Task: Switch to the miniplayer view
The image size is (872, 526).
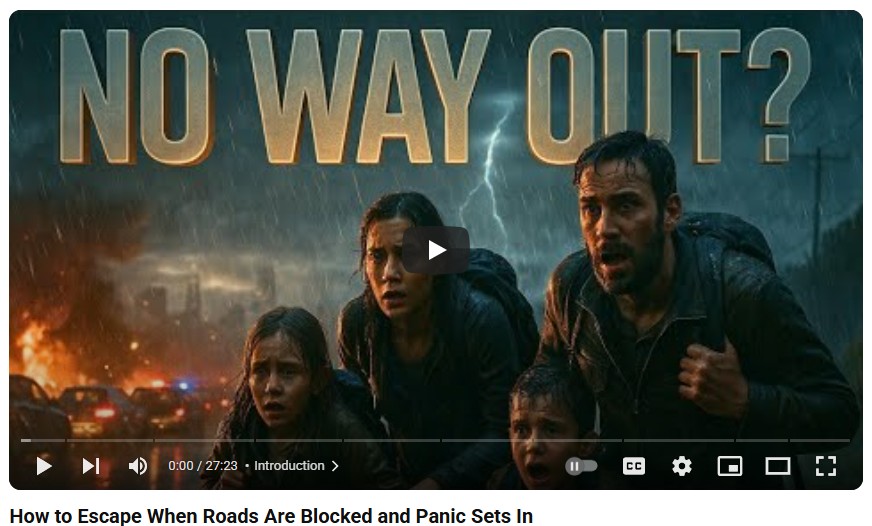Action: [730, 466]
